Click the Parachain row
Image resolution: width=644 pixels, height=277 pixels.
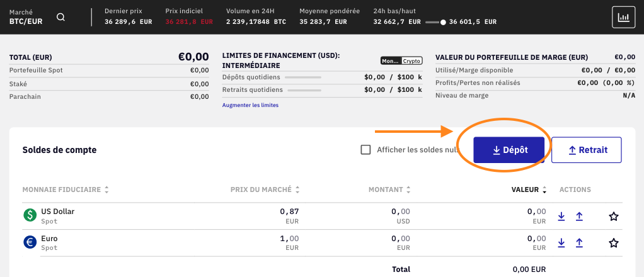(109, 97)
